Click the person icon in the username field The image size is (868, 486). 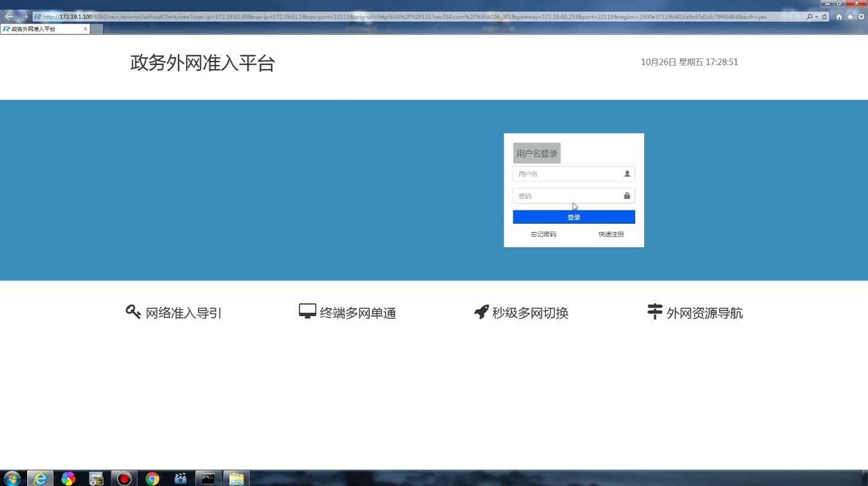(x=628, y=173)
